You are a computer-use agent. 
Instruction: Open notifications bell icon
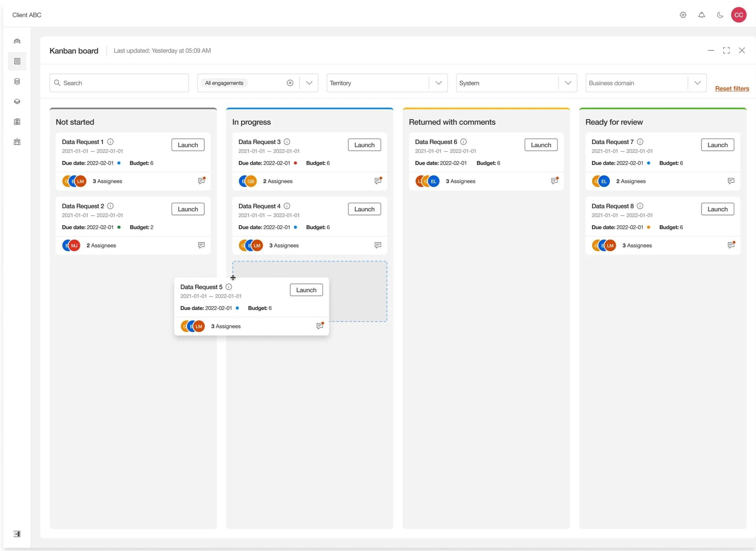[x=702, y=15]
